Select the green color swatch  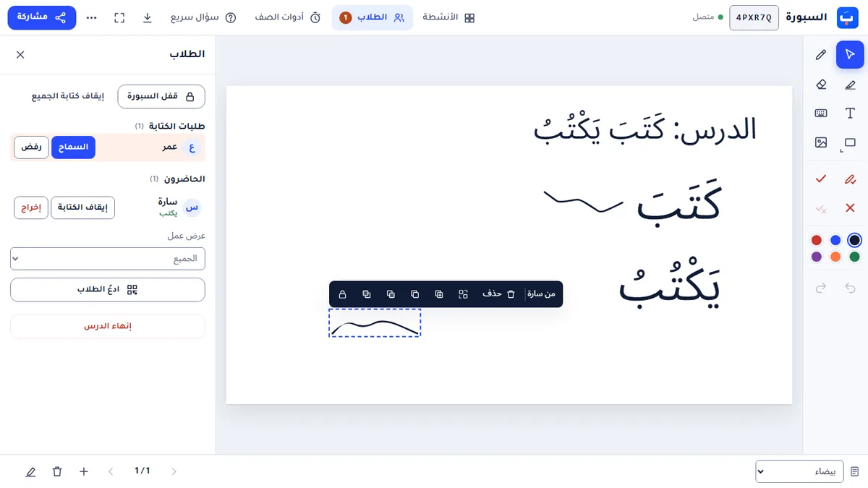pyautogui.click(x=854, y=257)
